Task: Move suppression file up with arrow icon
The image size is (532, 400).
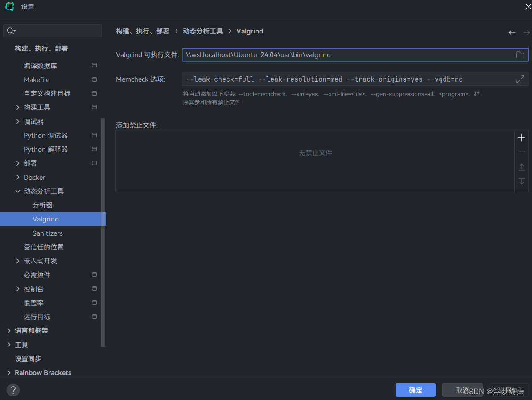Action: pyautogui.click(x=521, y=167)
